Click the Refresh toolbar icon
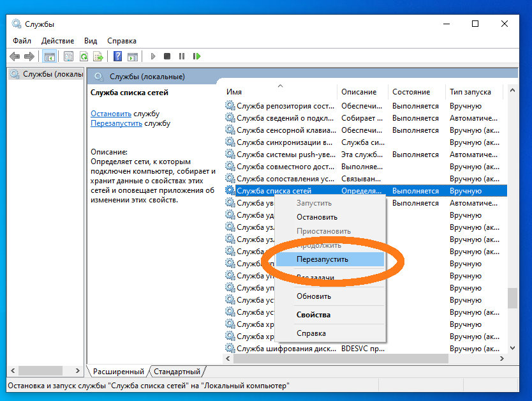 tap(84, 56)
